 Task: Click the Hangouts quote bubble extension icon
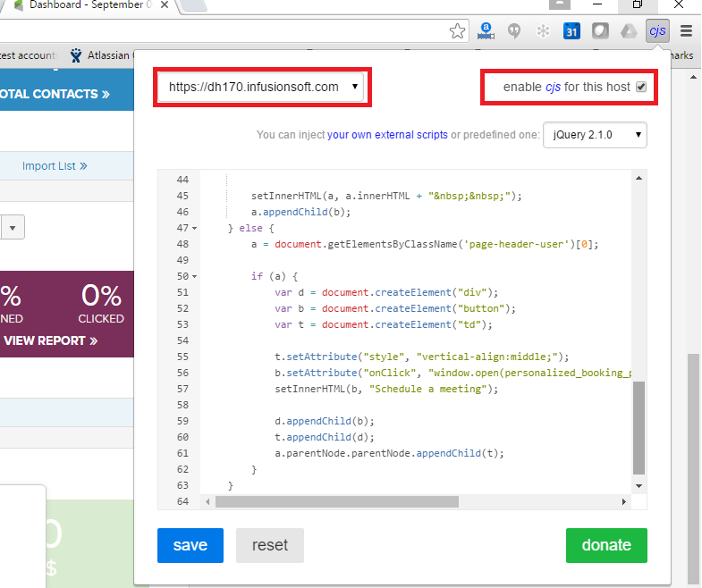click(x=514, y=31)
